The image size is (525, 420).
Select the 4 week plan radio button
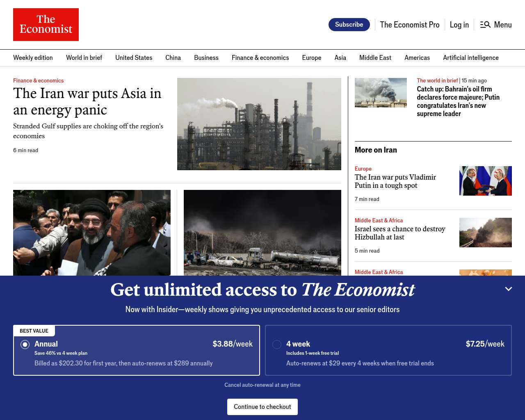tap(277, 345)
